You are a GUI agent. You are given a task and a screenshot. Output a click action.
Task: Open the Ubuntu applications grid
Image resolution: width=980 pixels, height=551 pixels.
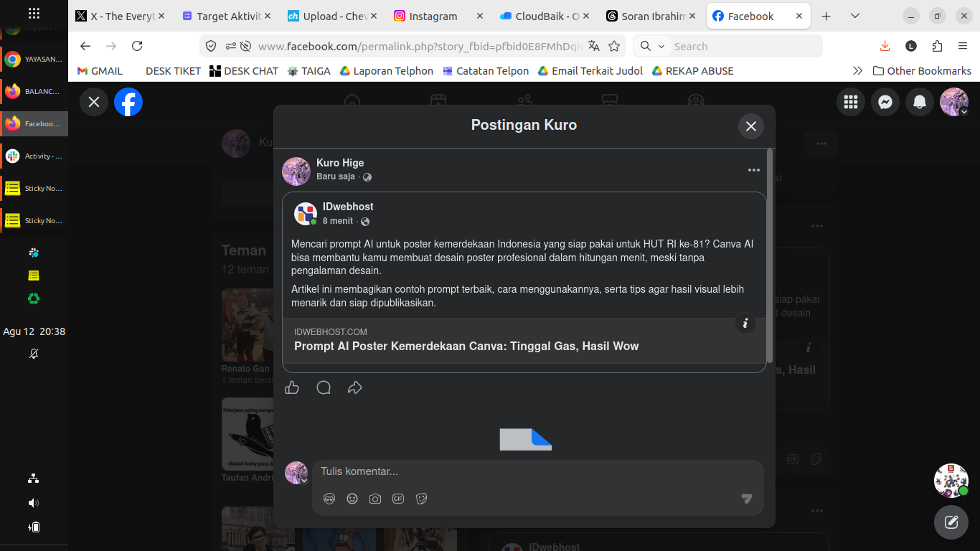[34, 13]
